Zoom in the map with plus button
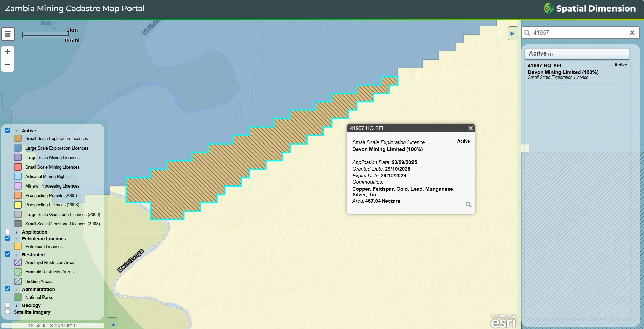This screenshot has width=644, height=329. pos(7,52)
